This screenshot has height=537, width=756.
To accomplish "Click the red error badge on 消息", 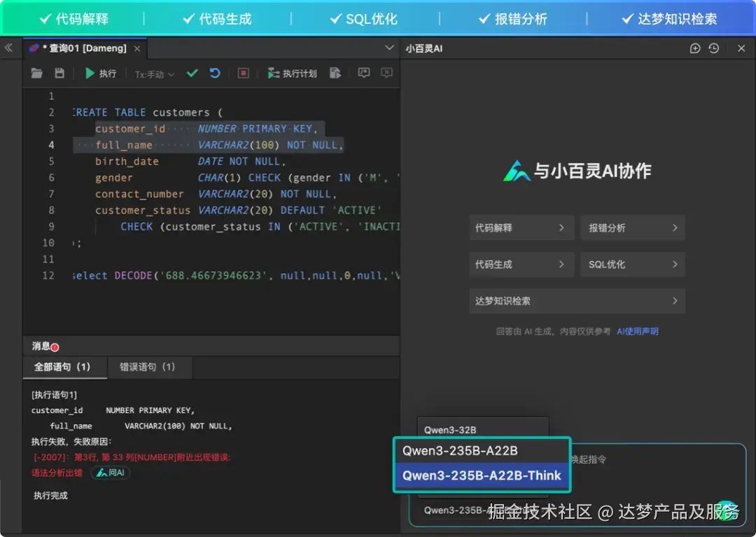I will 55,347.
